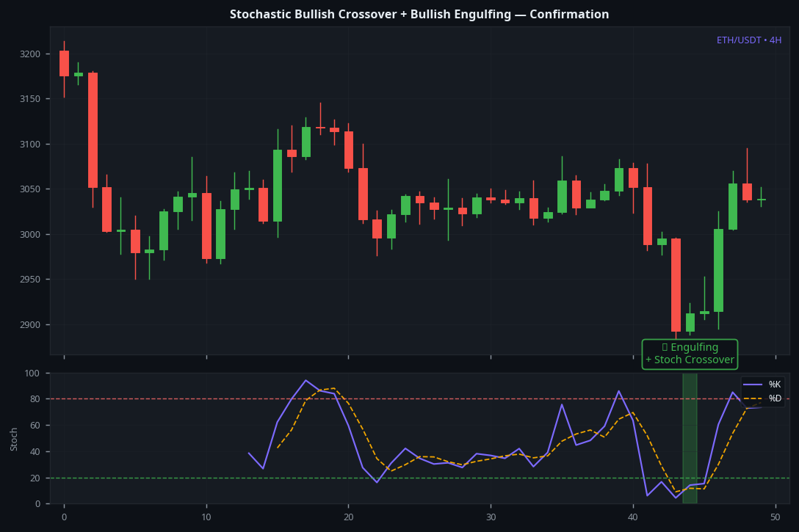Click the tall red candle at index 43
The image size is (799, 532).
pyautogui.click(x=676, y=285)
